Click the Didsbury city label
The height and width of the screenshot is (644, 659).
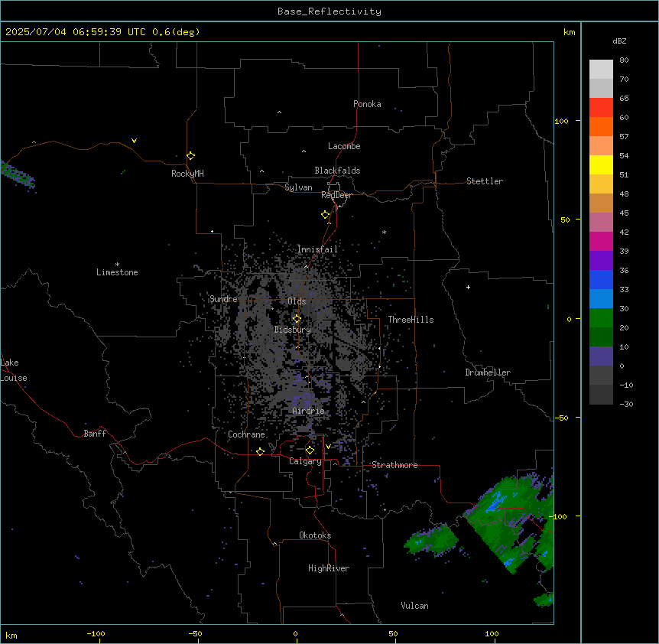click(x=292, y=330)
